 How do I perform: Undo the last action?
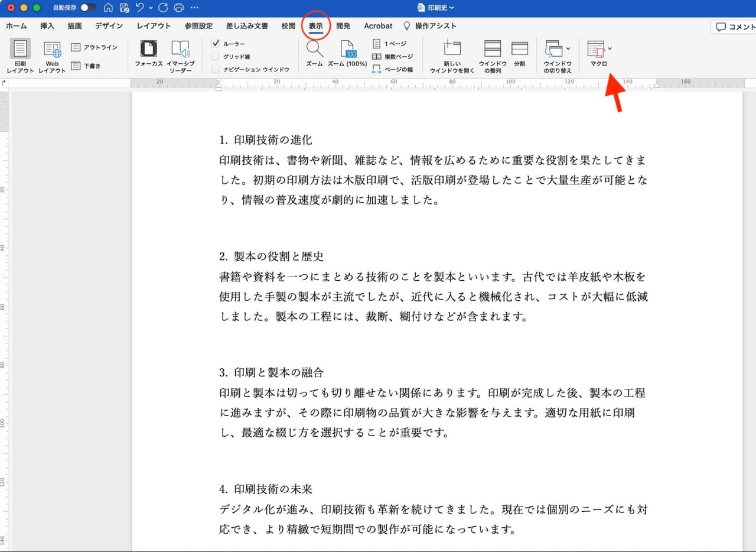pos(140,8)
